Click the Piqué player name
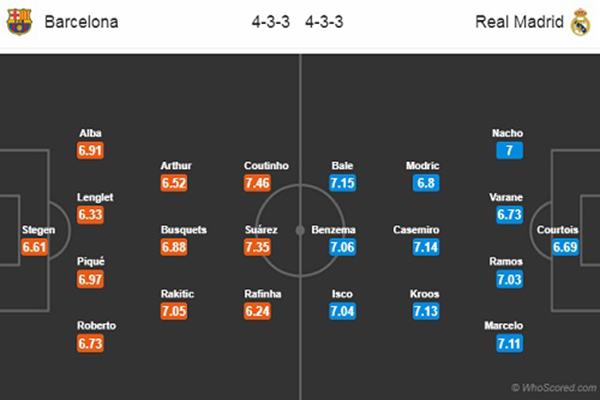 coord(91,261)
